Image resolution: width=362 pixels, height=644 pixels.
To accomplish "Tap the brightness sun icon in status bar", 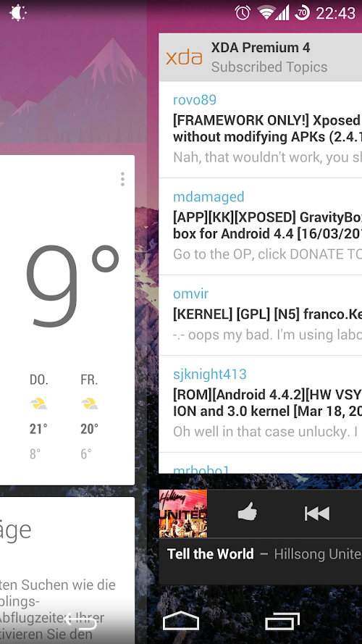I will pos(18,13).
